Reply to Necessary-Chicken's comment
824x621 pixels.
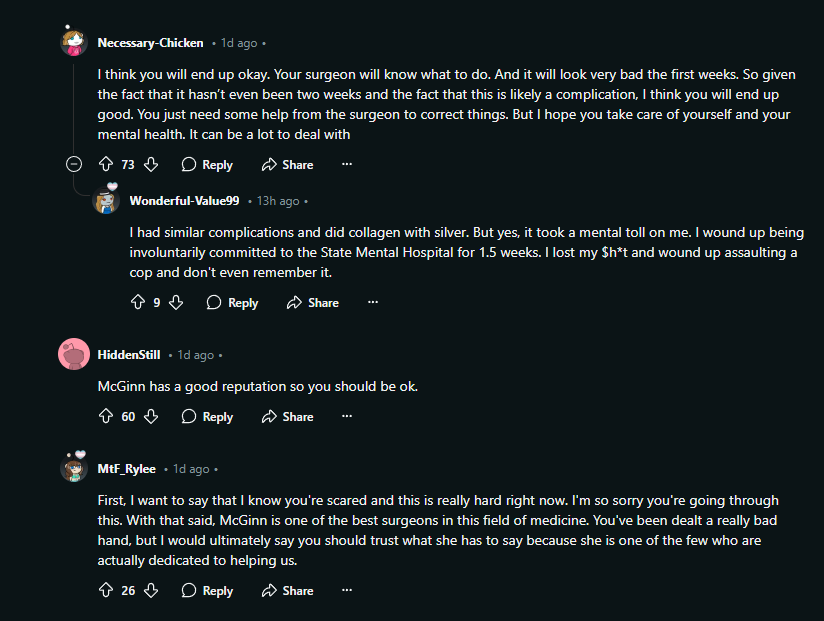[207, 164]
